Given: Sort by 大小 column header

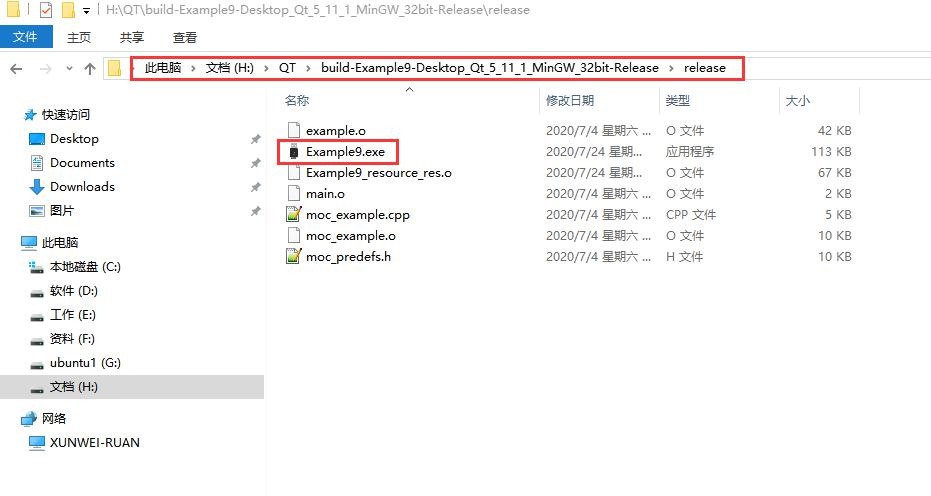Looking at the screenshot, I should click(x=797, y=100).
